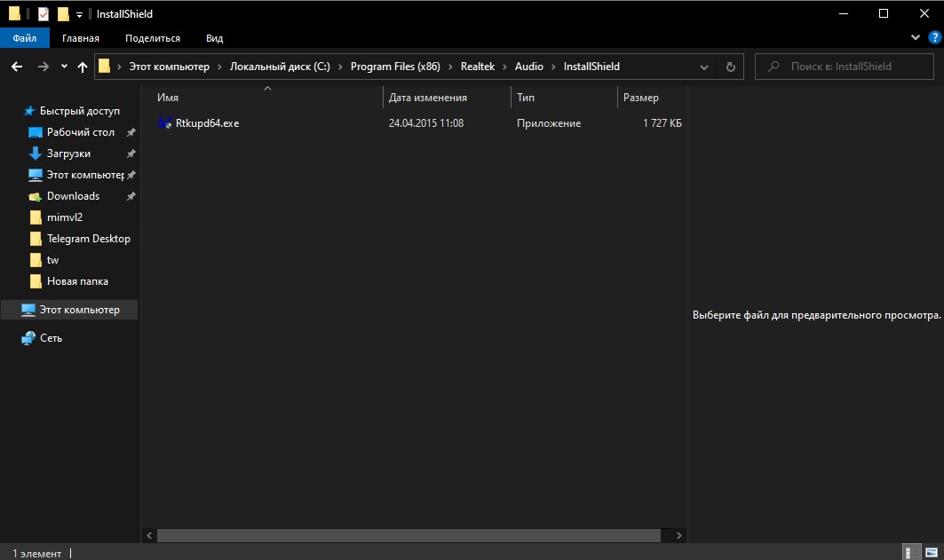Maximize the InstallShield window
Screen dimensions: 944x560
[884, 13]
